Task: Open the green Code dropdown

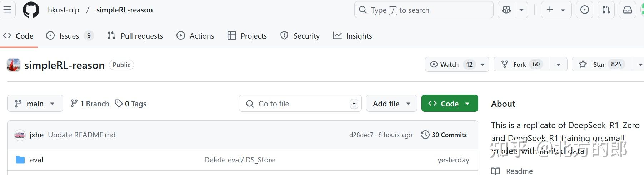Action: pos(450,104)
